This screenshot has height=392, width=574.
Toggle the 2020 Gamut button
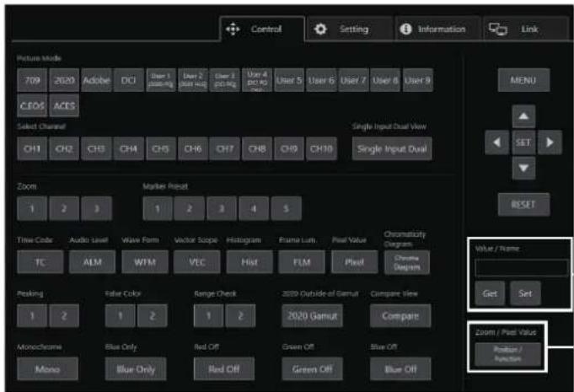[x=312, y=315]
